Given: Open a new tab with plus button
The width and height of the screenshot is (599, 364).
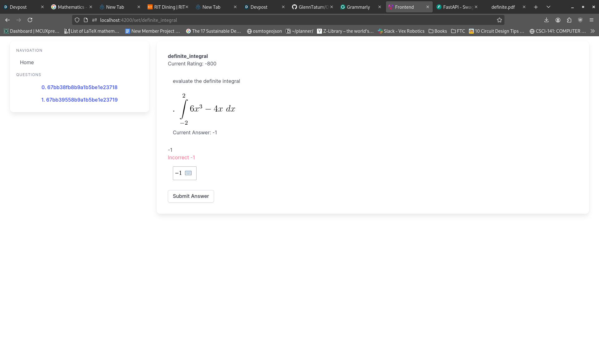Looking at the screenshot, I should pos(536,7).
